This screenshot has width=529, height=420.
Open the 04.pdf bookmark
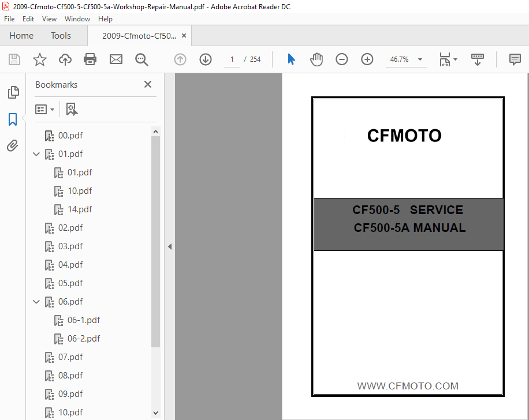click(x=70, y=265)
